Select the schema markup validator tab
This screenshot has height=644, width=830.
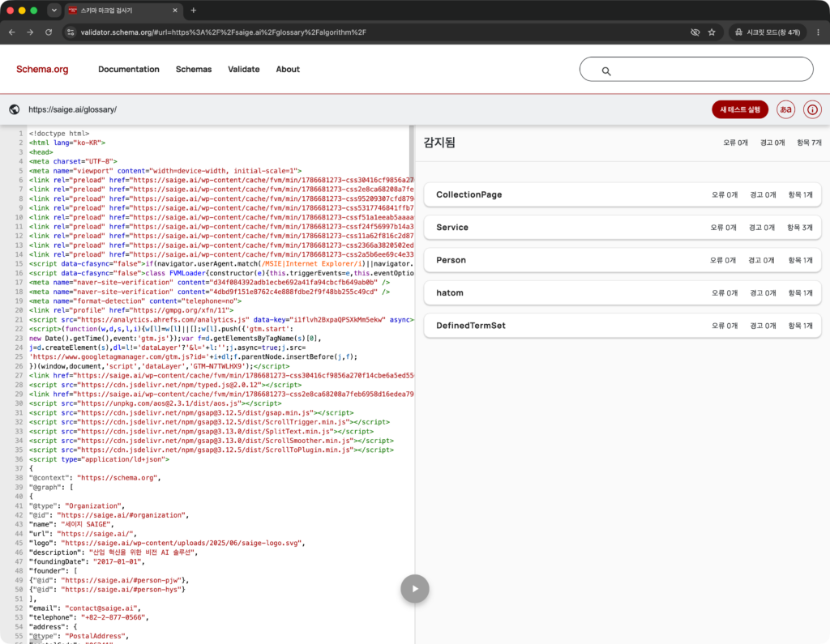click(x=123, y=10)
